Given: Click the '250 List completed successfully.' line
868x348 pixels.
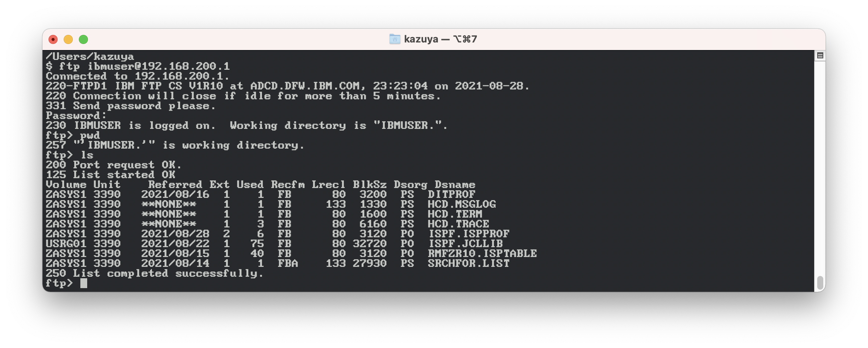Looking at the screenshot, I should coord(155,273).
